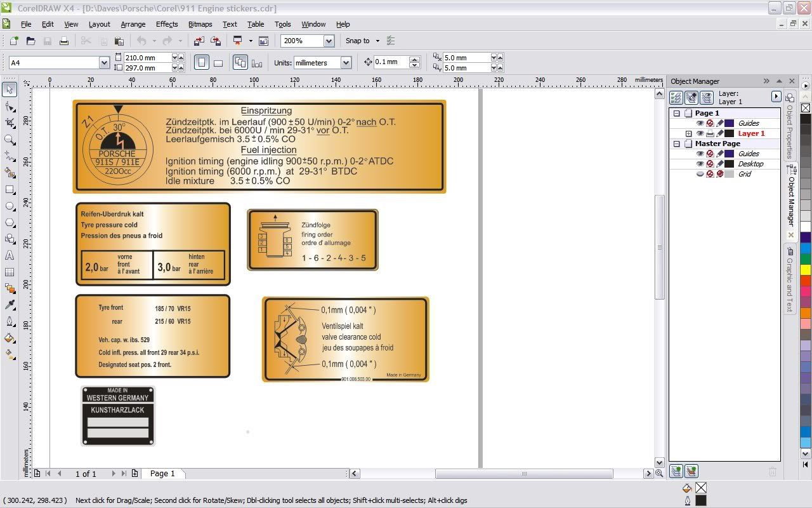
Task: Click the Paste clipboard icon
Action: (x=119, y=41)
